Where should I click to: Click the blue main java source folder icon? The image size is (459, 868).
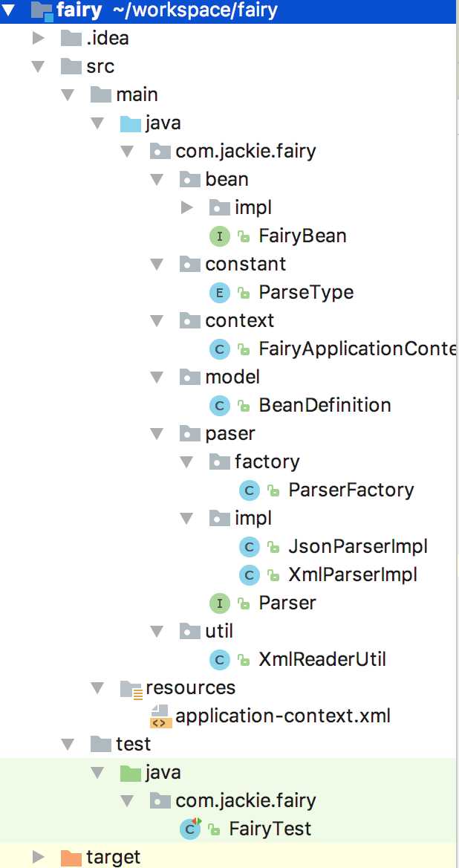tap(131, 123)
